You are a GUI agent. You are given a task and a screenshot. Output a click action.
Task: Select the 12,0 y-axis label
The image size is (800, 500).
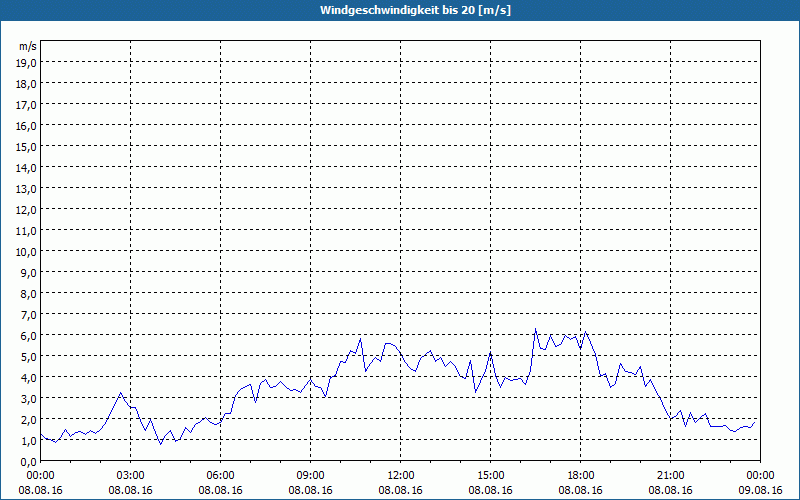pos(27,210)
